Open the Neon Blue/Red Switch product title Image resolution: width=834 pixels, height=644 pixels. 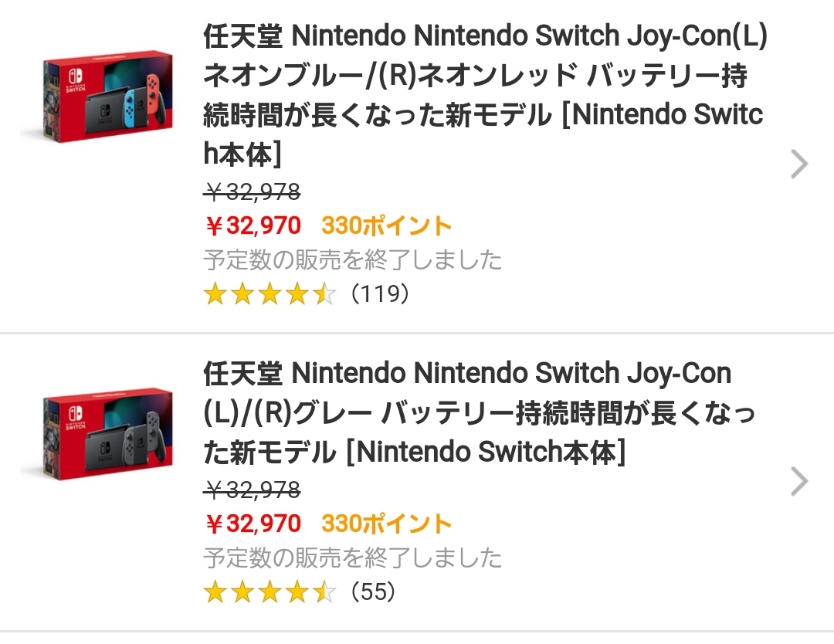point(484,96)
